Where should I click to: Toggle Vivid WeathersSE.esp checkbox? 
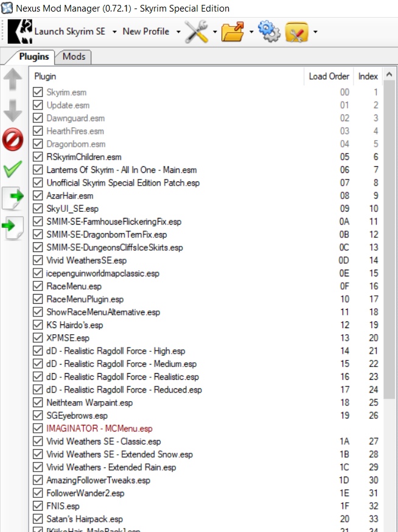38,261
